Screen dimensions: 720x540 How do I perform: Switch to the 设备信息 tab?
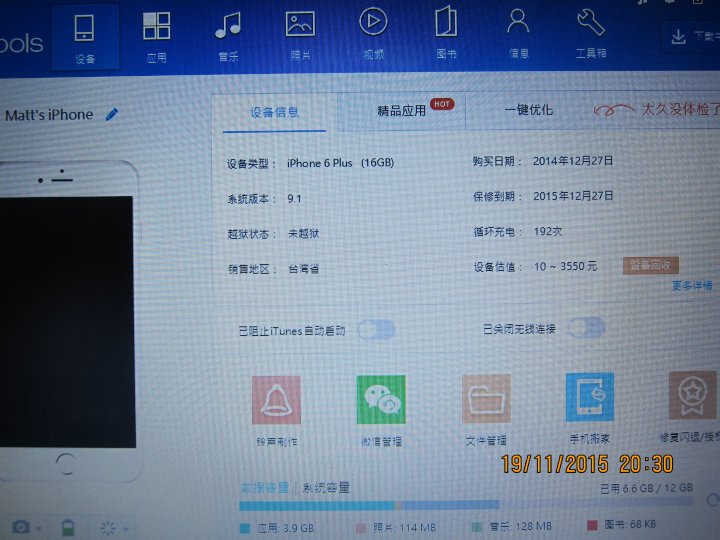(274, 112)
